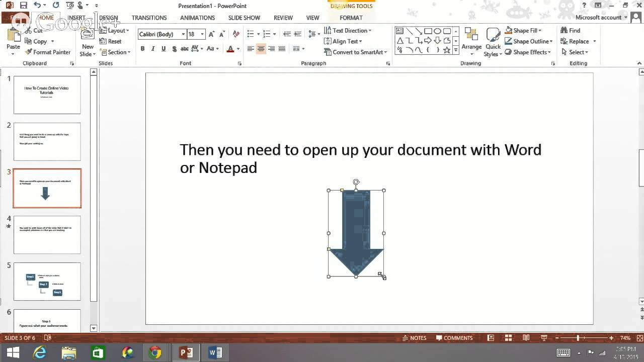Screen dimensions: 644x362
Task: Click the Find button in Editing
Action: tap(570, 31)
